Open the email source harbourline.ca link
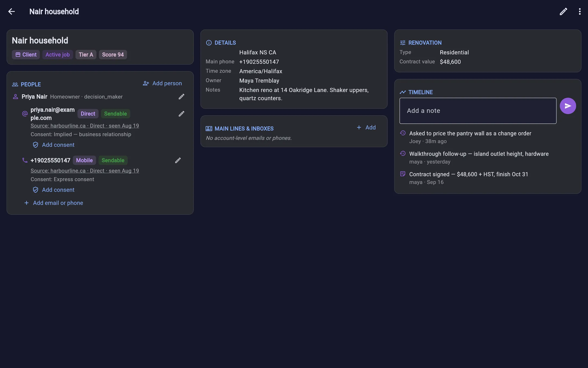This screenshot has height=368, width=588. pos(85,126)
